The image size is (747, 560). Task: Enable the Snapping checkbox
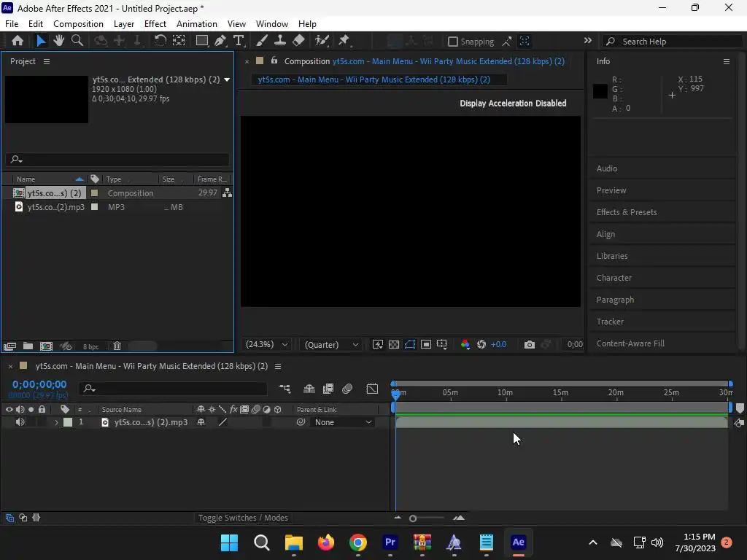453,42
